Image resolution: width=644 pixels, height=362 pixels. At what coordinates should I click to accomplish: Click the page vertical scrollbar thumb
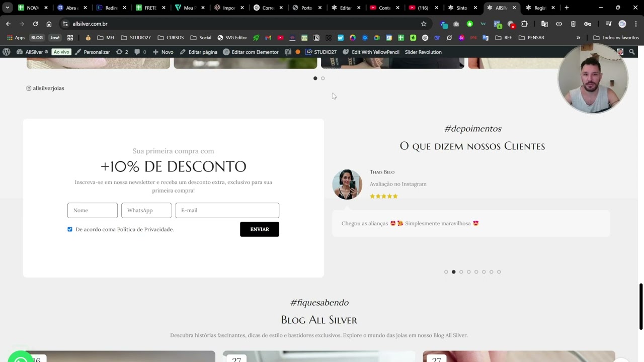pos(641,307)
